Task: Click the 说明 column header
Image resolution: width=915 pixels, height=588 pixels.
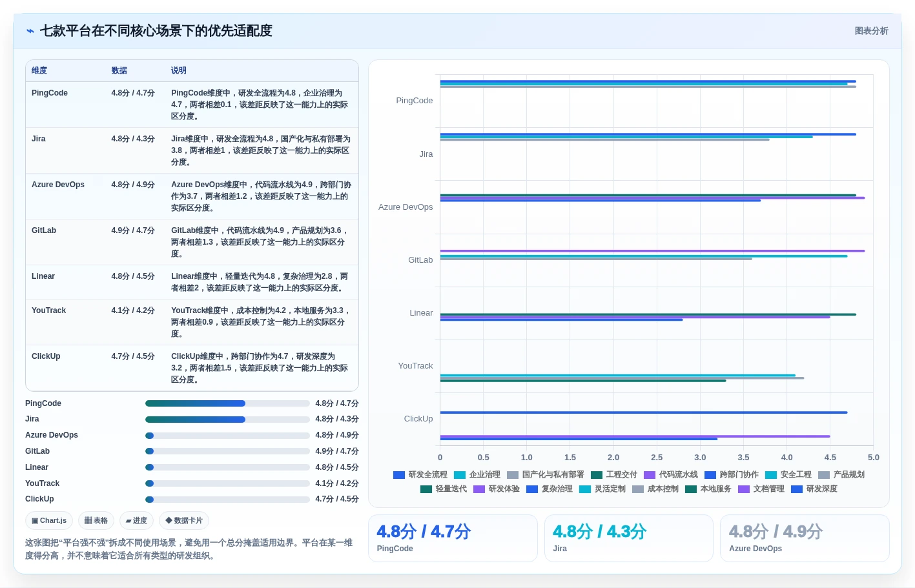Action: pos(179,71)
